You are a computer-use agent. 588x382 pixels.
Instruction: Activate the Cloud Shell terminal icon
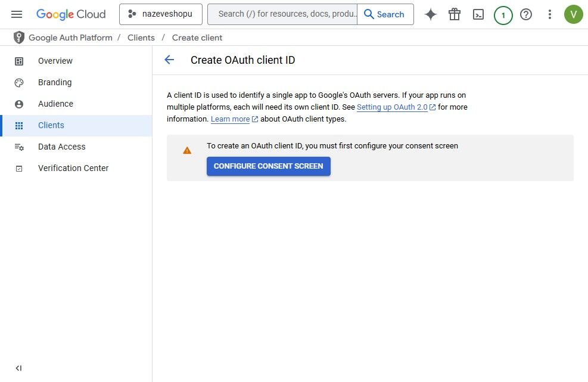(478, 14)
